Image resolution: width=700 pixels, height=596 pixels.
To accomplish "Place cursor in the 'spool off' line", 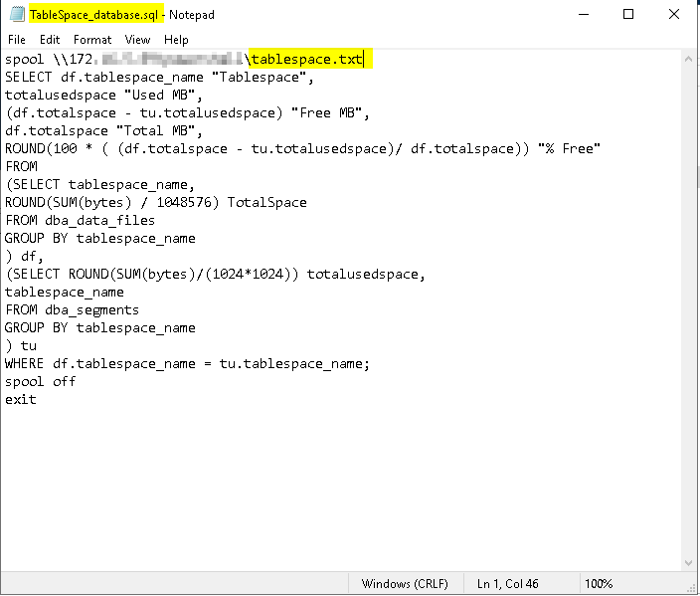I will 40,382.
